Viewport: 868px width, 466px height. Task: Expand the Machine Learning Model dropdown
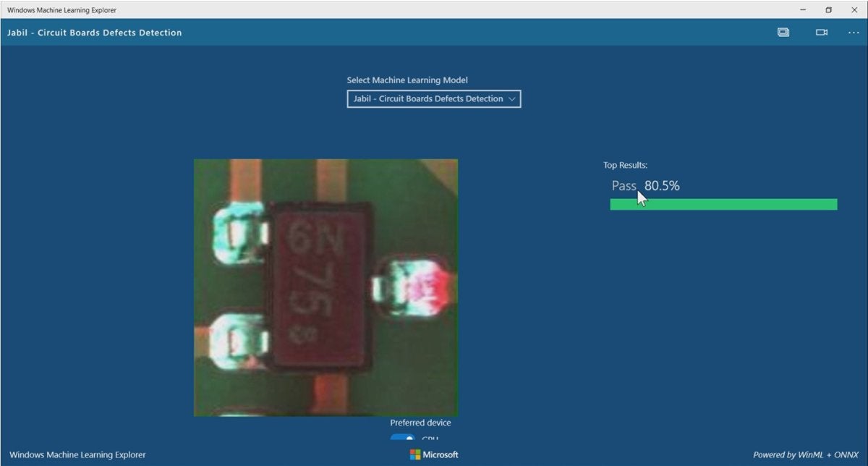coord(434,98)
